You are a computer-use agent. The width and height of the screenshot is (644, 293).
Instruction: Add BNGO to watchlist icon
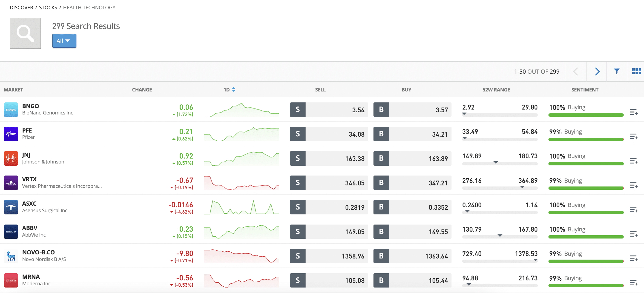634,112
